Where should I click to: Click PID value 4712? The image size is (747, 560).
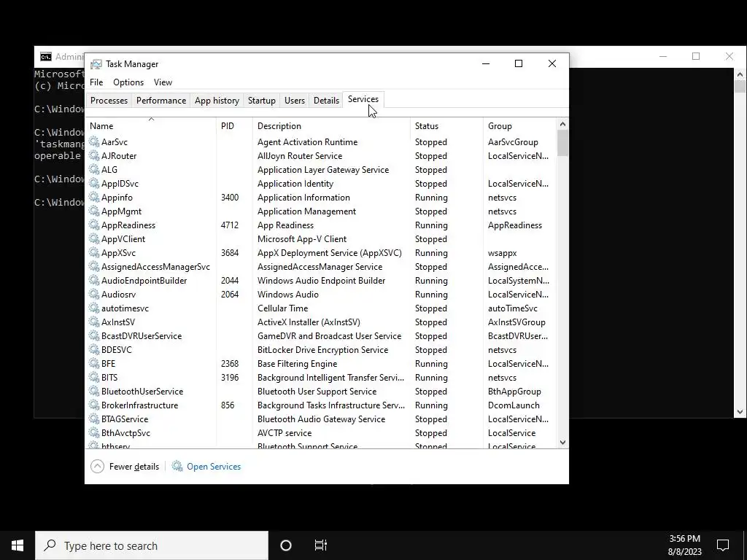(x=230, y=225)
